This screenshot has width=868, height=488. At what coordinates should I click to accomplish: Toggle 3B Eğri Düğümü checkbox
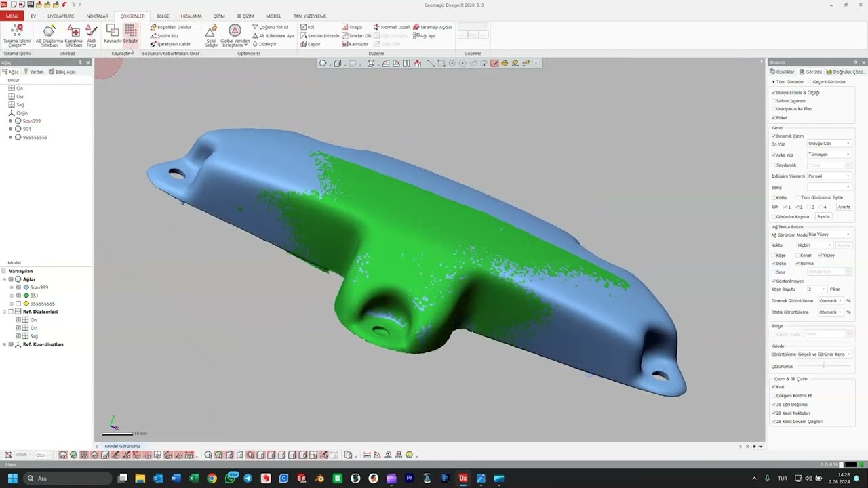774,404
